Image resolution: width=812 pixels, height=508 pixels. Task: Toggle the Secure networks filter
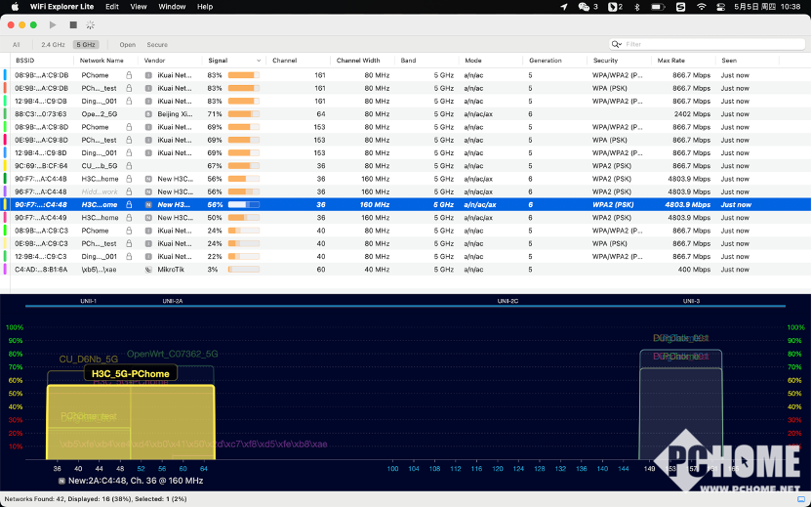157,45
